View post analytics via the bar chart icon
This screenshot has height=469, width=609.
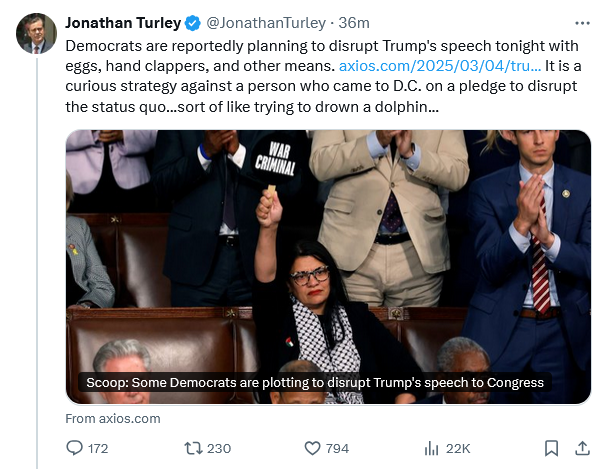click(x=432, y=448)
